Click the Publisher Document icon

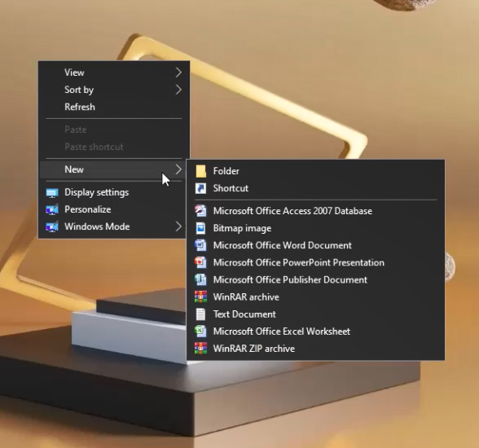coord(200,279)
